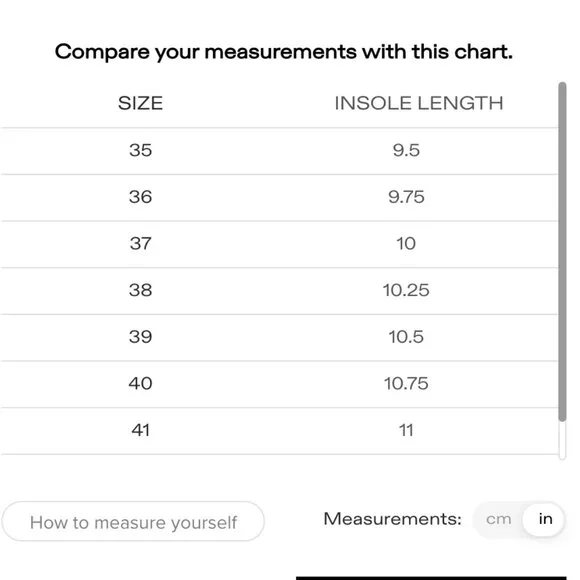Viewport: 580px width, 580px height.
Task: Click the 10.75 insole length value
Action: pos(406,384)
